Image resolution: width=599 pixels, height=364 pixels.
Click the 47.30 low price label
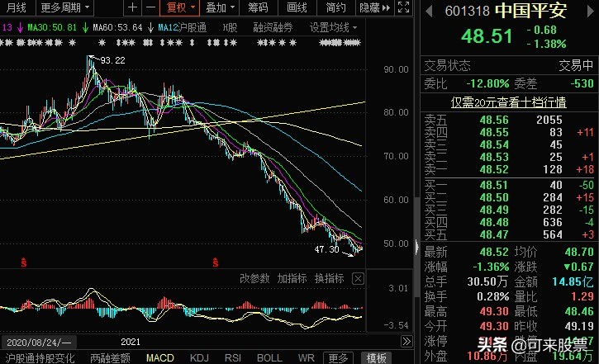(326, 249)
